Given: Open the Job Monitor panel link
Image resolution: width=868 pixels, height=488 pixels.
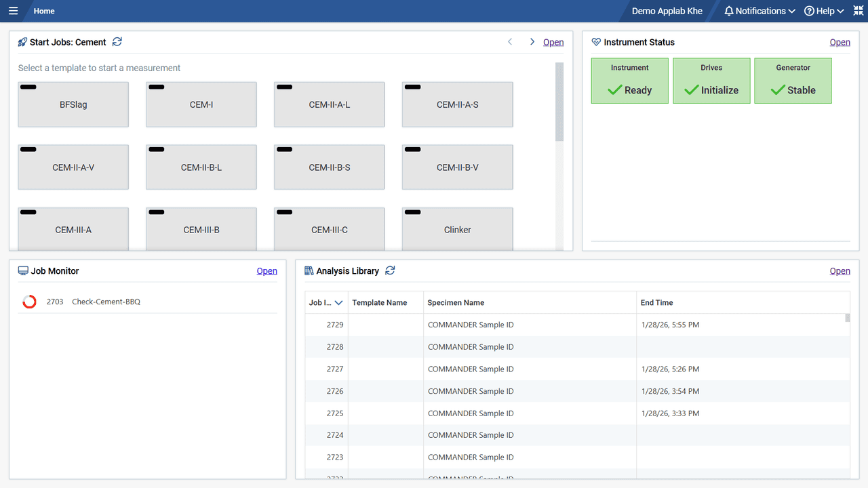Looking at the screenshot, I should [x=267, y=271].
